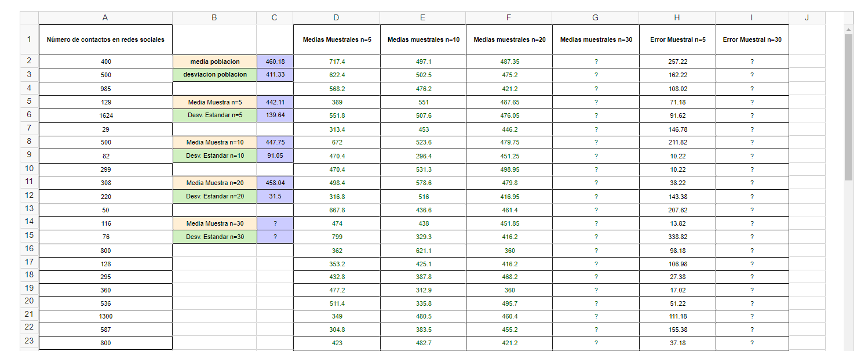Select the 'Media Muestra n=10' cell
The height and width of the screenshot is (351, 868).
click(x=214, y=142)
